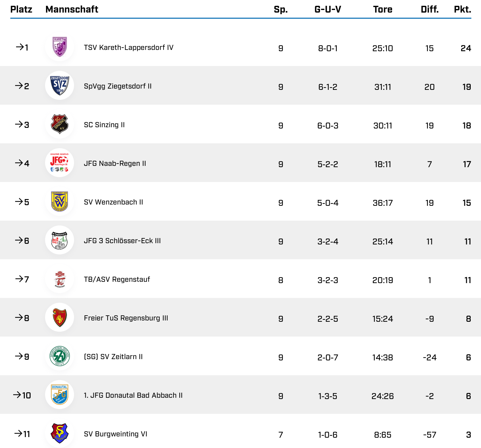Click the JFG Donautal Bad Abbach crest
Viewport: 481px width, 448px height.
(x=60, y=395)
